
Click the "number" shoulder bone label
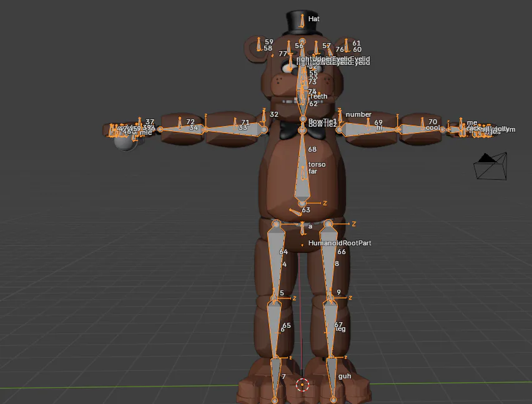click(358, 114)
